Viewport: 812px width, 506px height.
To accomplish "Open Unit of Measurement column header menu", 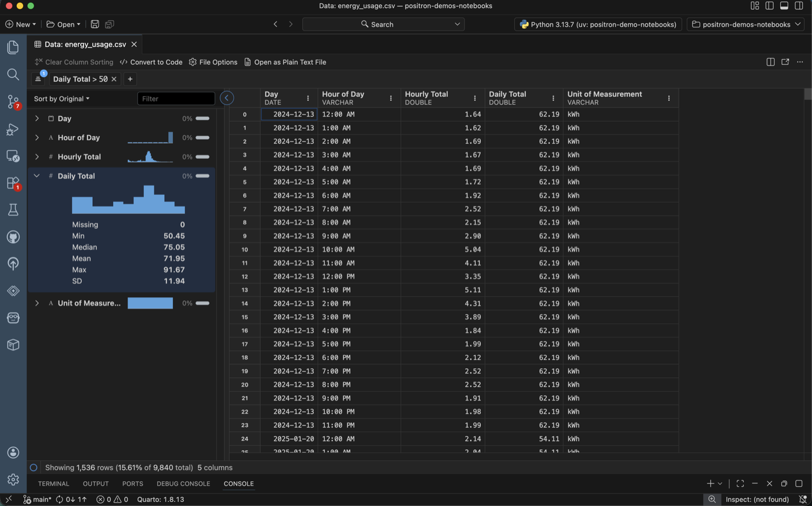I will (669, 98).
